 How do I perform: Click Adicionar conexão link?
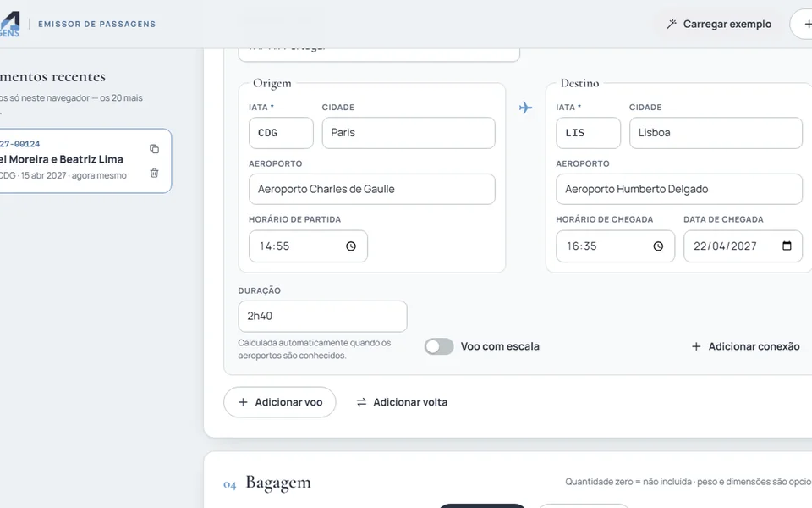[746, 346]
